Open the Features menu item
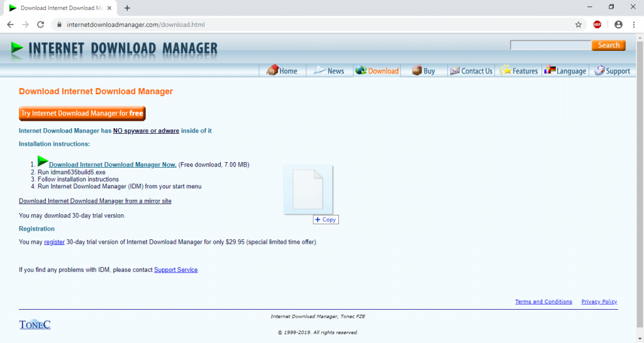 (x=518, y=70)
